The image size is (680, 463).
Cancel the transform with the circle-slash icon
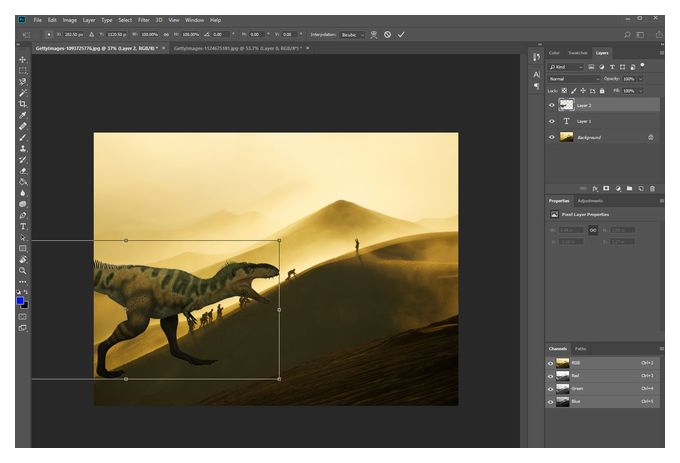coord(387,34)
